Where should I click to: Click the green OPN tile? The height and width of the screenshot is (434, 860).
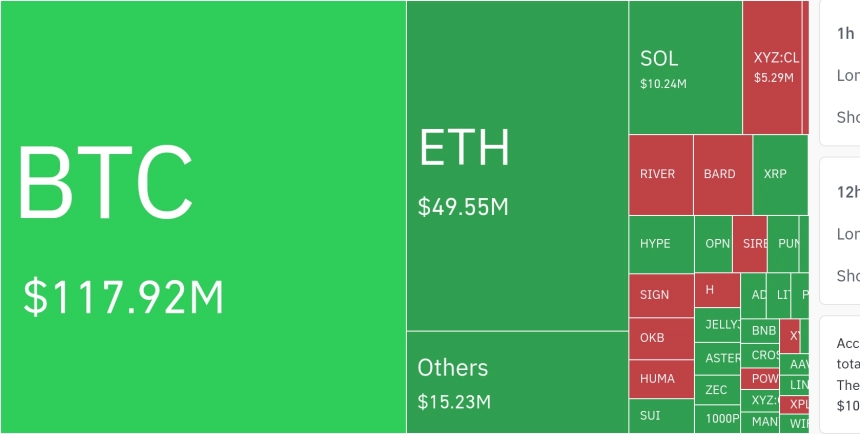coord(714,244)
